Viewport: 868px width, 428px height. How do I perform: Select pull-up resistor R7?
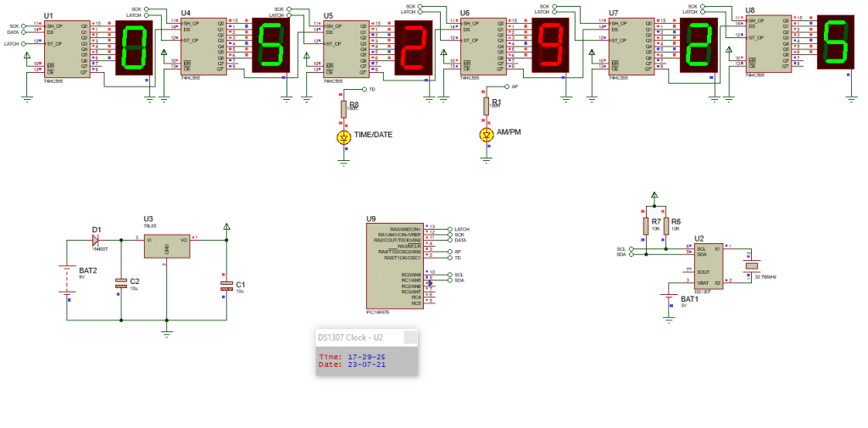coord(645,225)
